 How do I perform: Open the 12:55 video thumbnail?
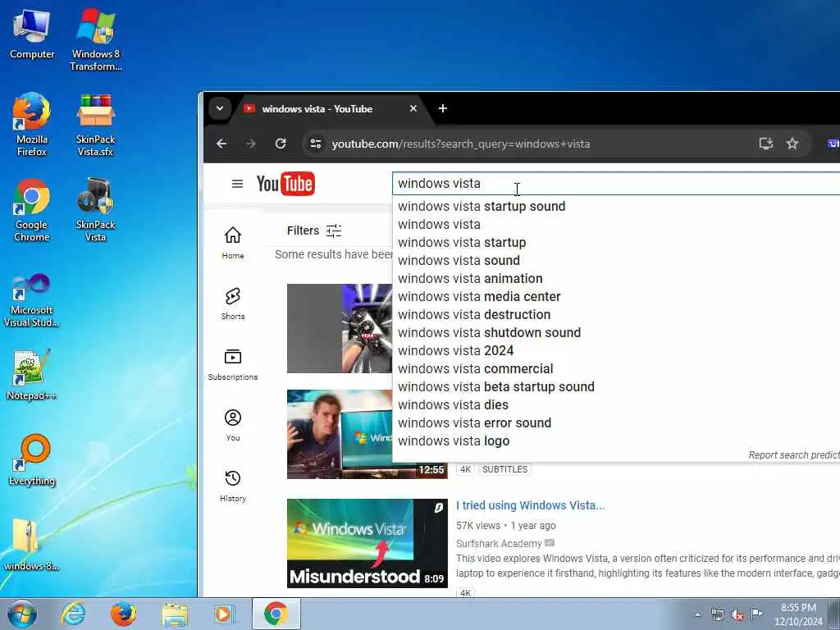point(367,434)
